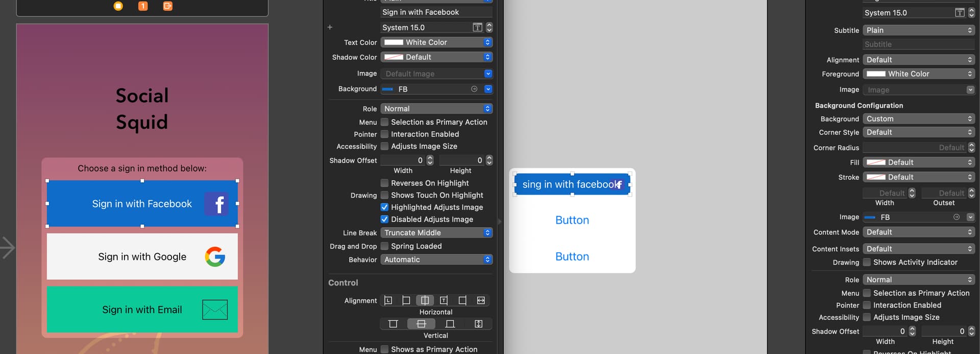Set horizontal alignment to fill
Image resolution: width=980 pixels, height=354 pixels.
click(x=481, y=300)
